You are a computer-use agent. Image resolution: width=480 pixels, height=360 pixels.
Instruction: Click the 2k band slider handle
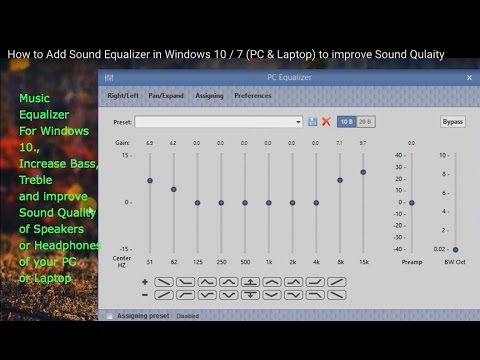tap(292, 203)
